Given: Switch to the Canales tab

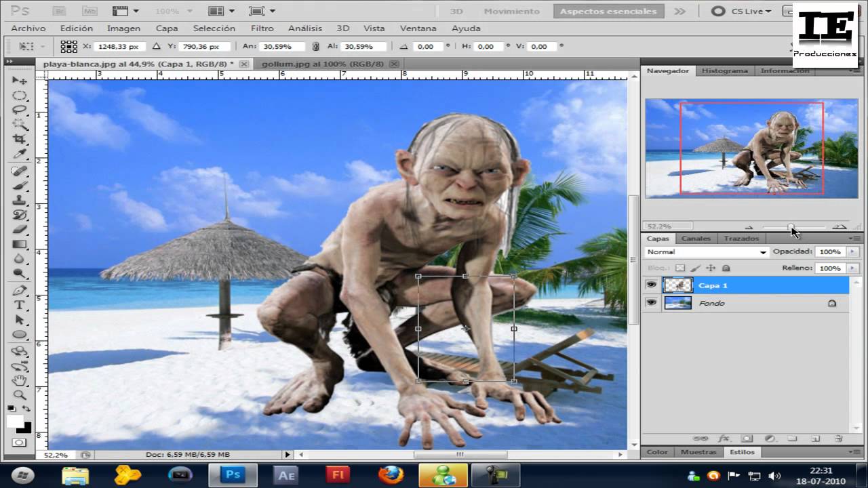Looking at the screenshot, I should point(696,239).
